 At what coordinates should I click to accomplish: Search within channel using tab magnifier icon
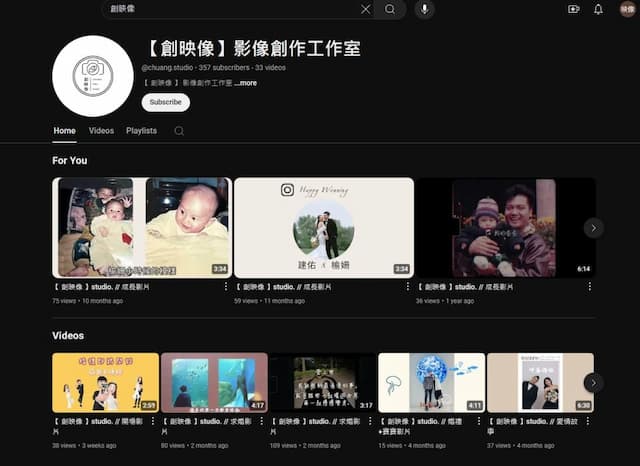click(179, 131)
